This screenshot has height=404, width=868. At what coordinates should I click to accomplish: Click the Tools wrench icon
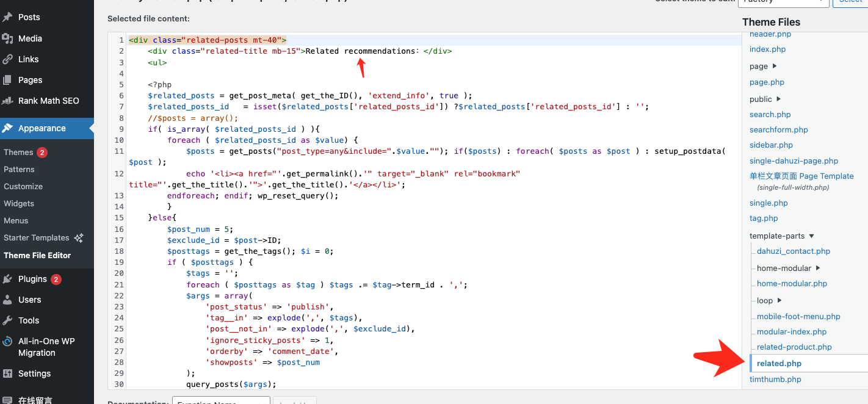(8, 320)
